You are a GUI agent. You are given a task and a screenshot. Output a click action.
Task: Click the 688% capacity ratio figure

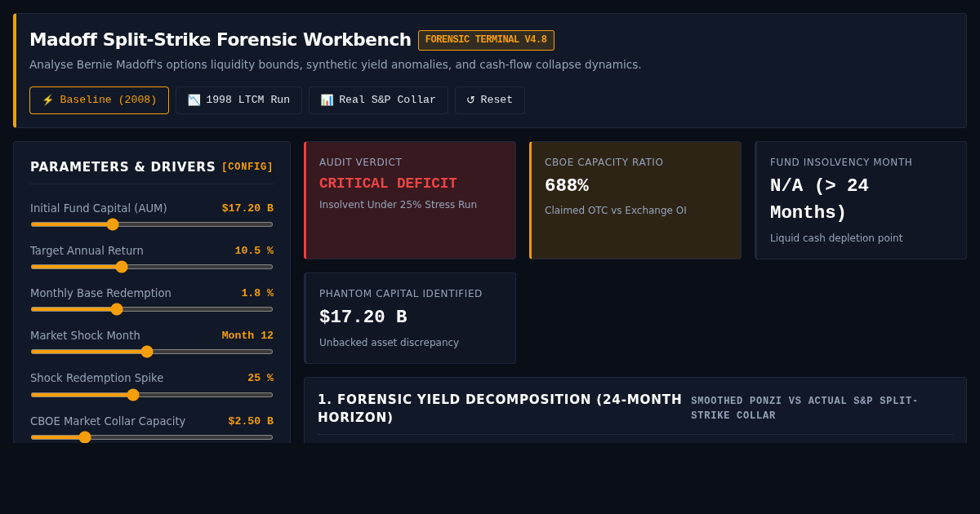567,186
